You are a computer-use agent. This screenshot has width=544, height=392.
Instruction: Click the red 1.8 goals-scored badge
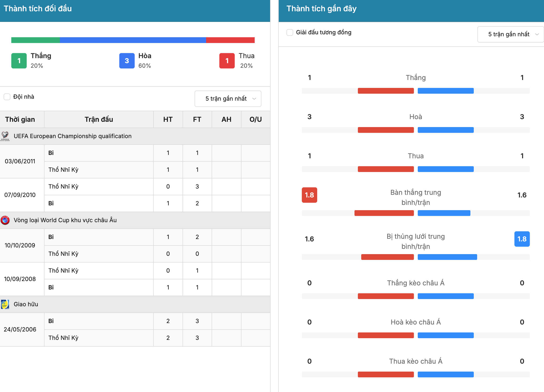coord(310,195)
